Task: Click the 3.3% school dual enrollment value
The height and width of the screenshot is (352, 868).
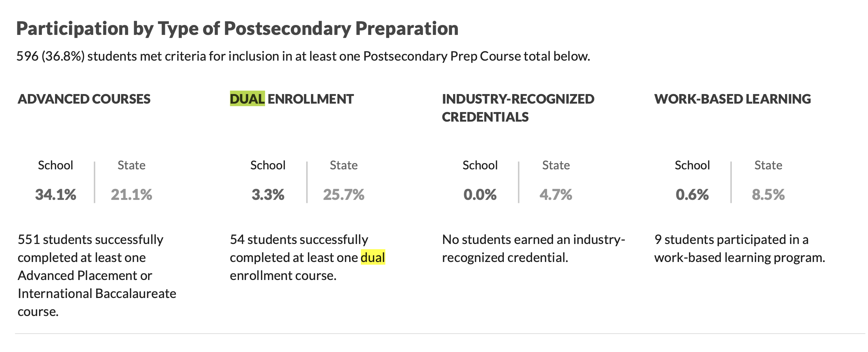Action: 268,194
